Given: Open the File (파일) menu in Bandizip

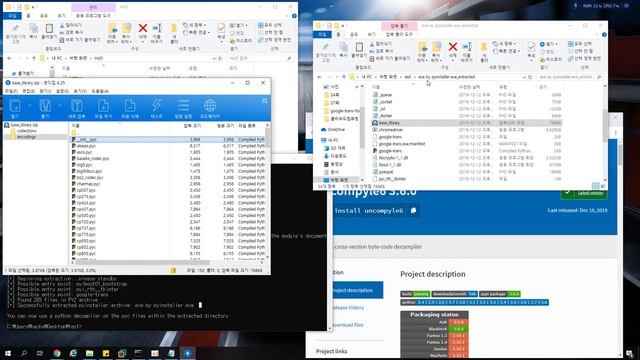Looking at the screenshot, I should 11,91.
